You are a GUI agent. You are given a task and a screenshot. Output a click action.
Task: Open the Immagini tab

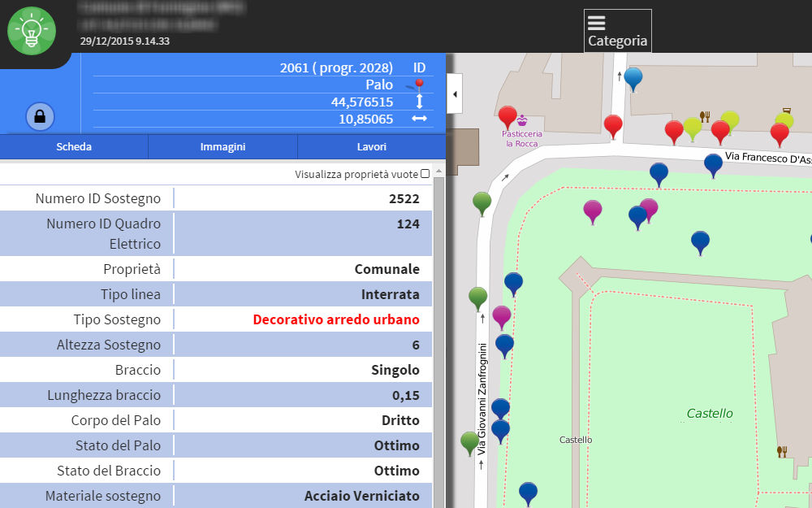click(222, 147)
